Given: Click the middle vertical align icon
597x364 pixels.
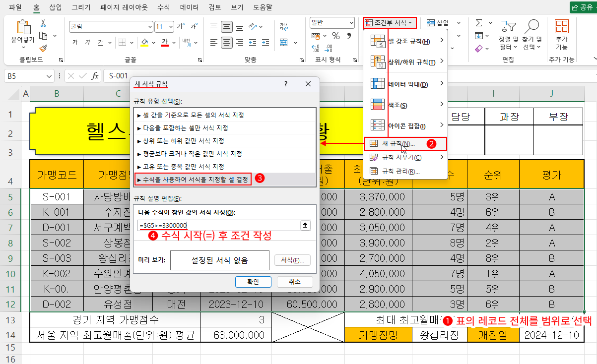Looking at the screenshot, I should tap(227, 26).
